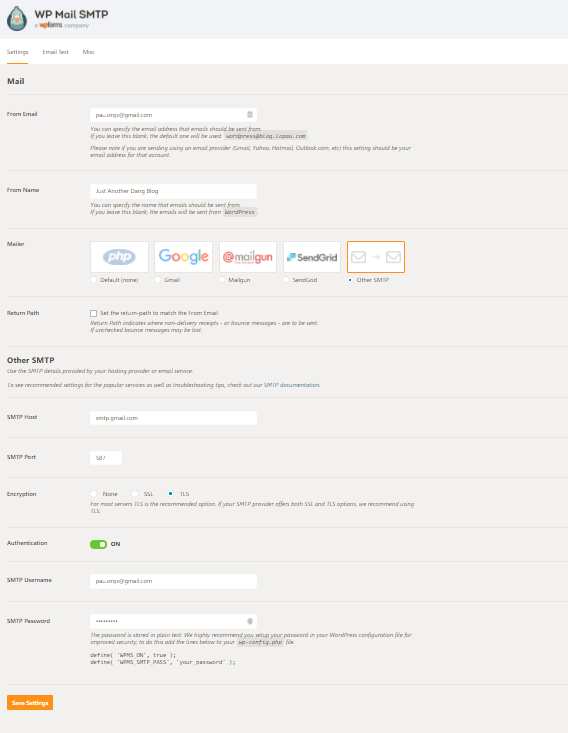Select the SendGrid mailer logo
This screenshot has height=733, width=568.
312,257
